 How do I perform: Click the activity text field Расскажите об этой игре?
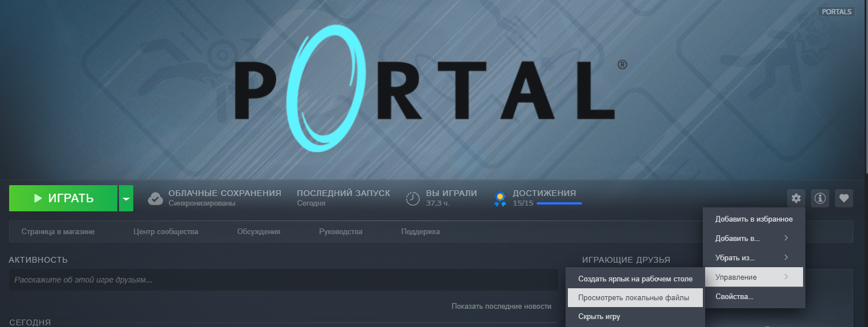click(x=283, y=280)
